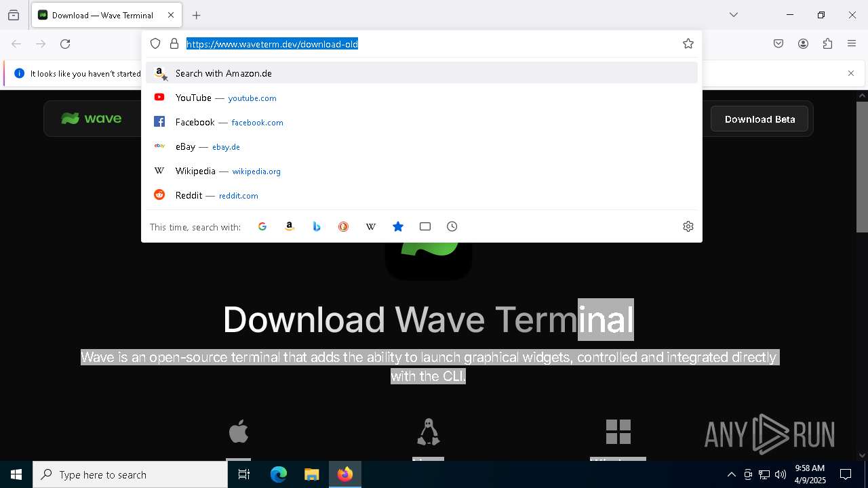
Task: Open search settings gear icon
Action: click(688, 226)
